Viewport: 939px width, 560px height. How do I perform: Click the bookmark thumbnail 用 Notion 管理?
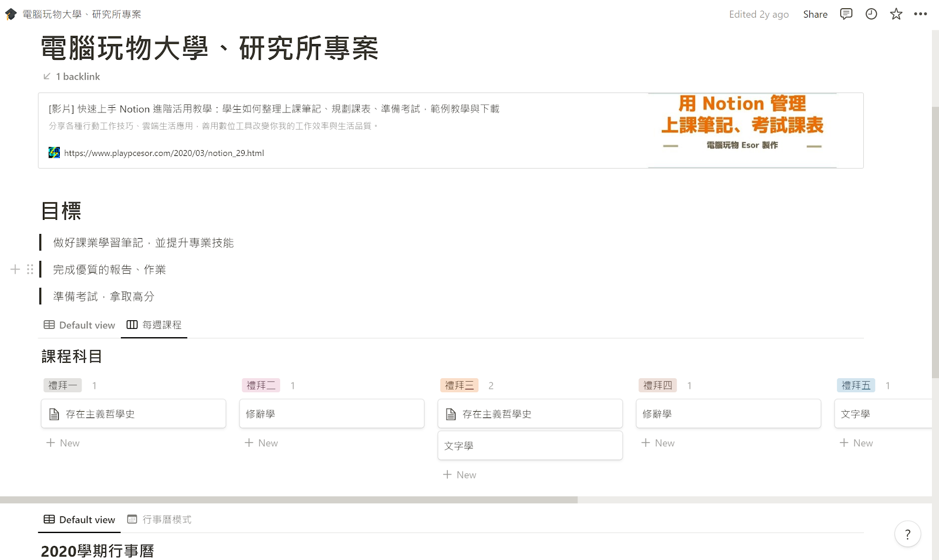click(742, 130)
